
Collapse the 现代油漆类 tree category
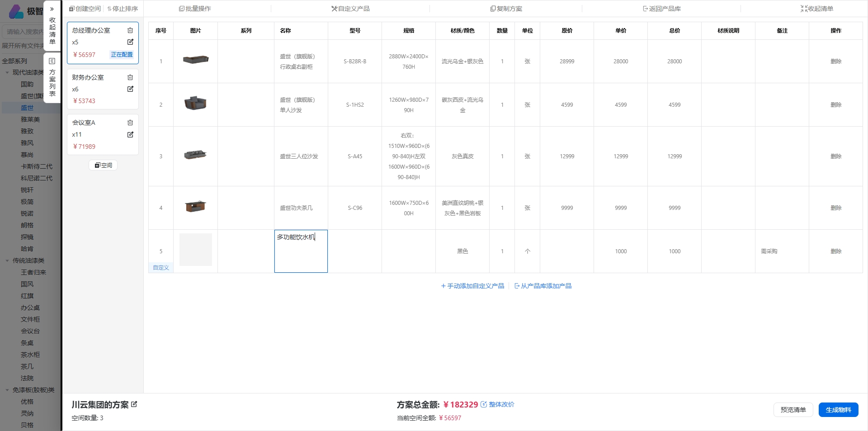point(7,72)
